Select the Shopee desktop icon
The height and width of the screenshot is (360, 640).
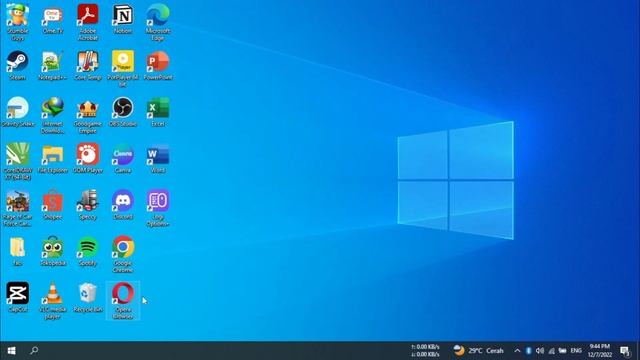53,205
